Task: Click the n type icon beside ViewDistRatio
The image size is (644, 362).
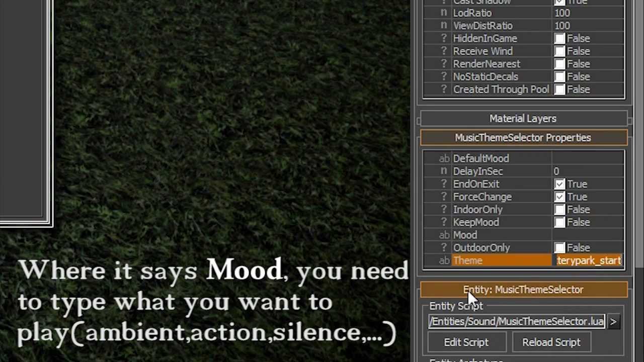Action: tap(444, 26)
